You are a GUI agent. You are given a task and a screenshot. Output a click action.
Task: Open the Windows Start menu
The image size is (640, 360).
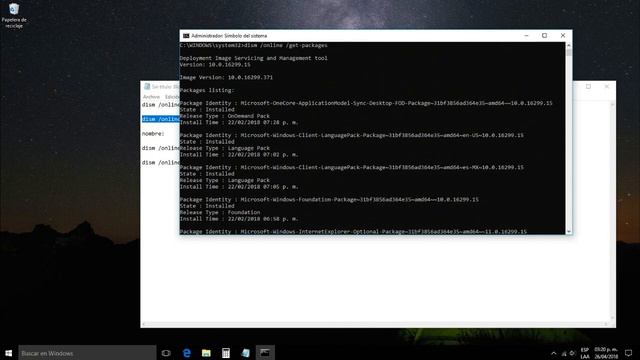pyautogui.click(x=9, y=353)
